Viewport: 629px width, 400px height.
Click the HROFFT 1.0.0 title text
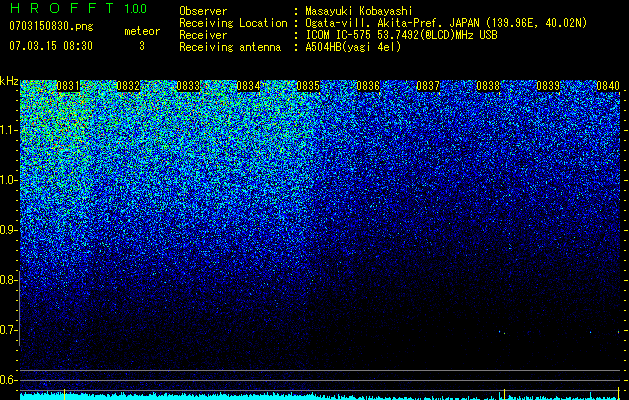(x=78, y=8)
